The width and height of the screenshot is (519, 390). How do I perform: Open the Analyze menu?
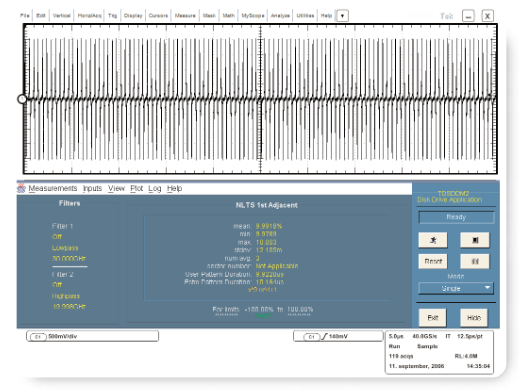[280, 16]
